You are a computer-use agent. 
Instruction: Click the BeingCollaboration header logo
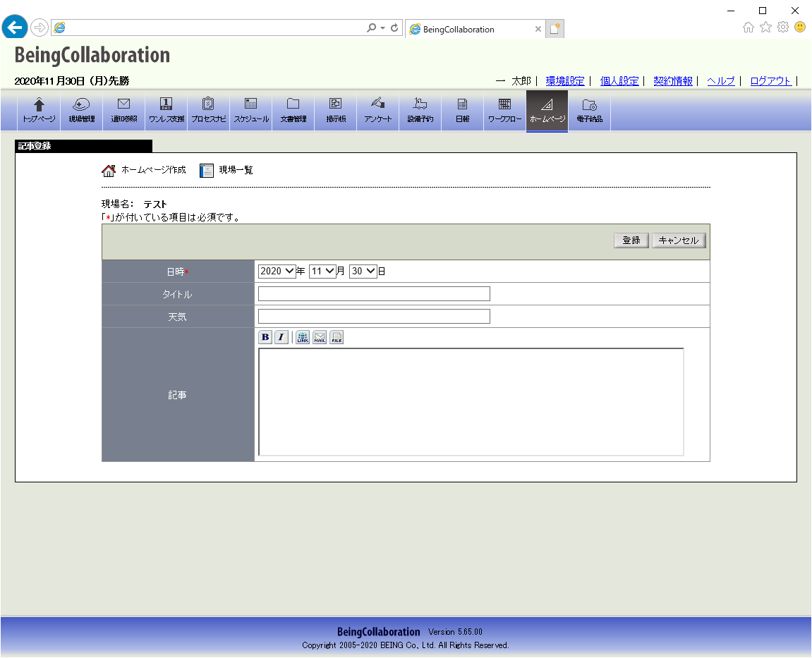pyautogui.click(x=92, y=55)
